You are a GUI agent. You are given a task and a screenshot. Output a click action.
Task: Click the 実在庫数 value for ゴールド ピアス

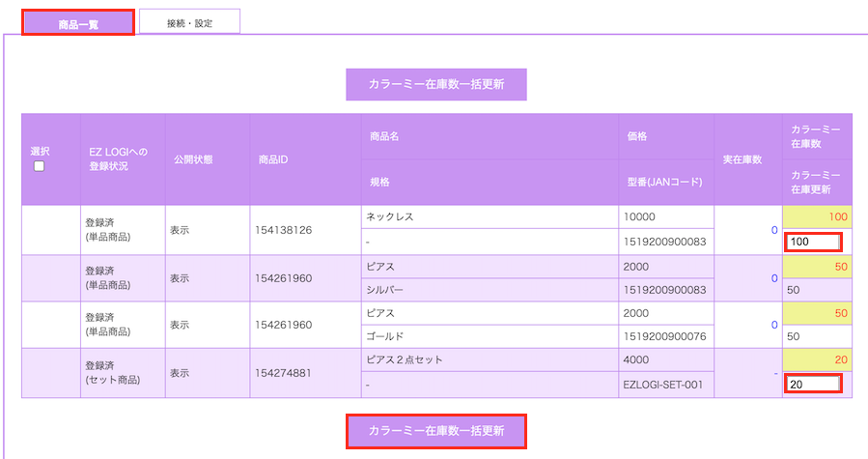tap(773, 326)
